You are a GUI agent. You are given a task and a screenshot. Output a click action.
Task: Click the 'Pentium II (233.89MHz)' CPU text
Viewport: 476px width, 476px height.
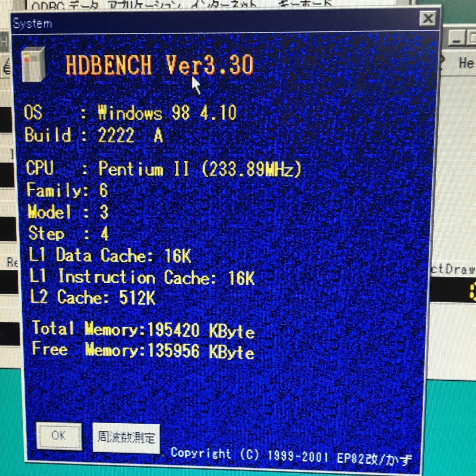point(200,169)
